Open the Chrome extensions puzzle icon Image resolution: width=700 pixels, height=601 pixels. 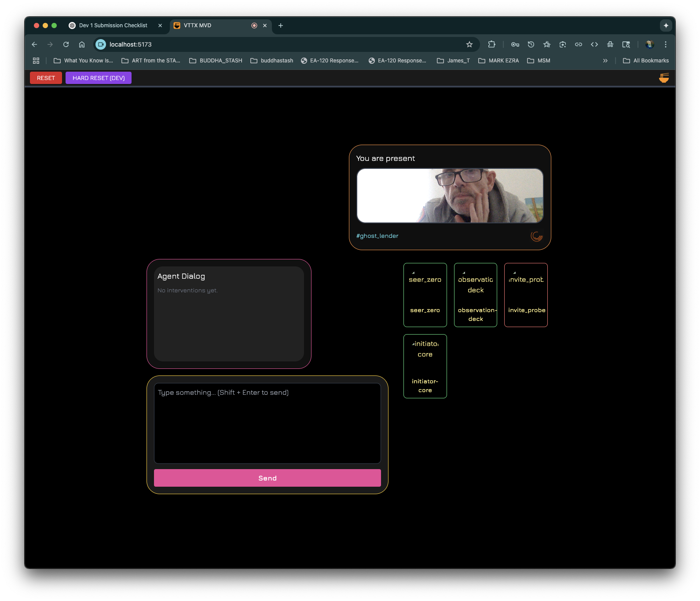click(491, 44)
